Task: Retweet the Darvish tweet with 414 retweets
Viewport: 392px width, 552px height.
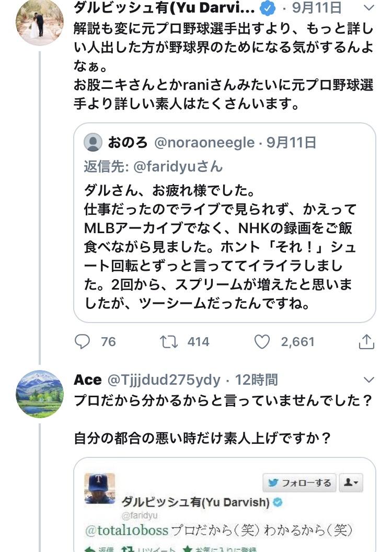Action: click(168, 342)
